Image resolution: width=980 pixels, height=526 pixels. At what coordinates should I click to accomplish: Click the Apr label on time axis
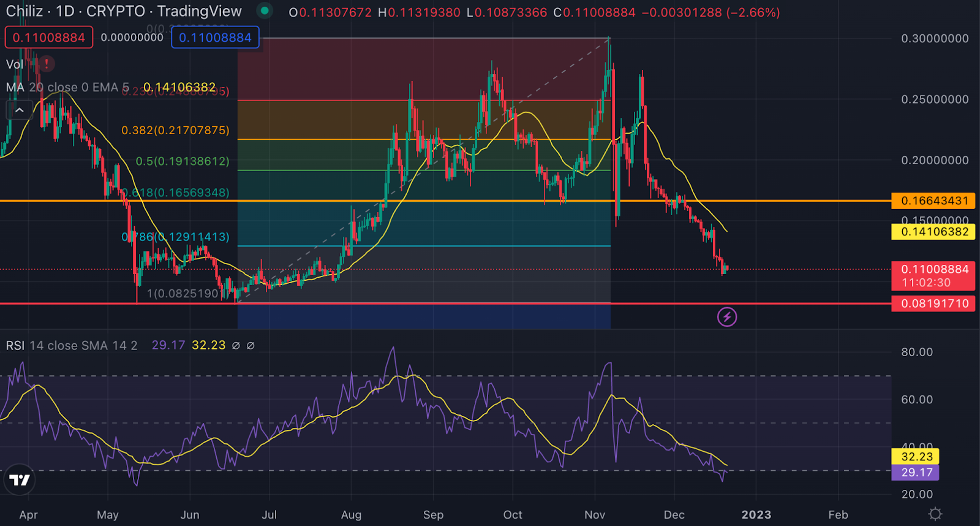coord(28,515)
